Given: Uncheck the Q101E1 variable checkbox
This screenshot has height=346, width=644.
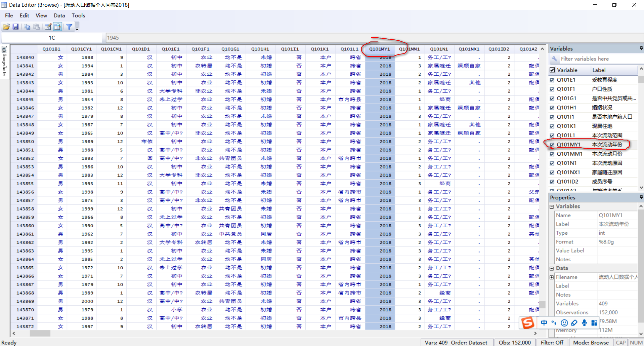Looking at the screenshot, I should click(552, 80).
